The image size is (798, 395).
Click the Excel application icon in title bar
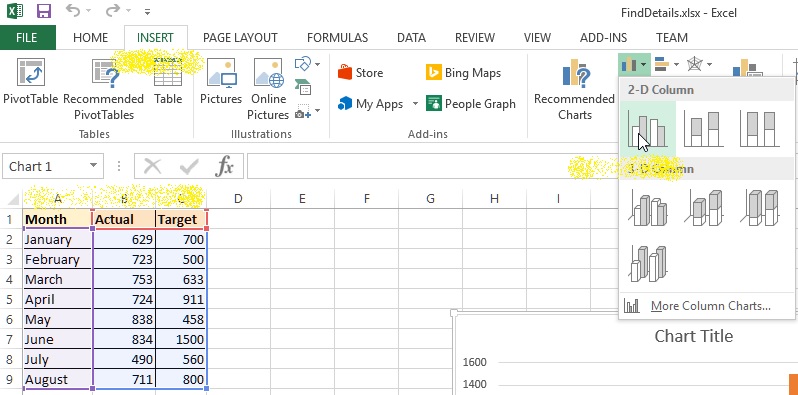click(x=15, y=11)
